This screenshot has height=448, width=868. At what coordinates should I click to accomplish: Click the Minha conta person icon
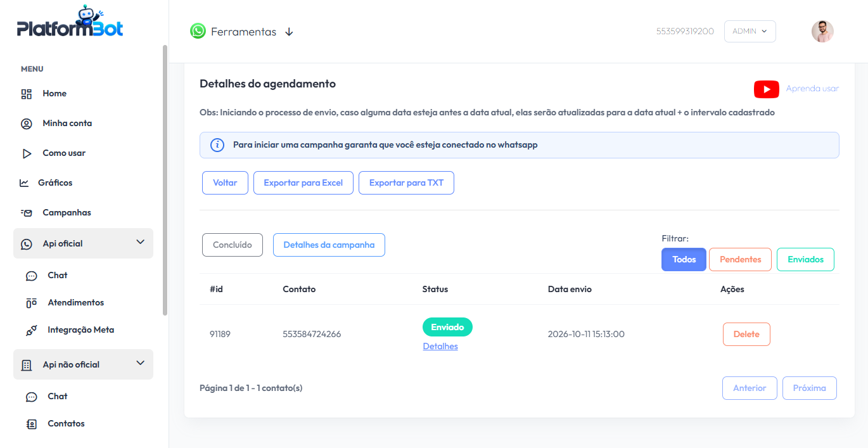click(x=26, y=124)
